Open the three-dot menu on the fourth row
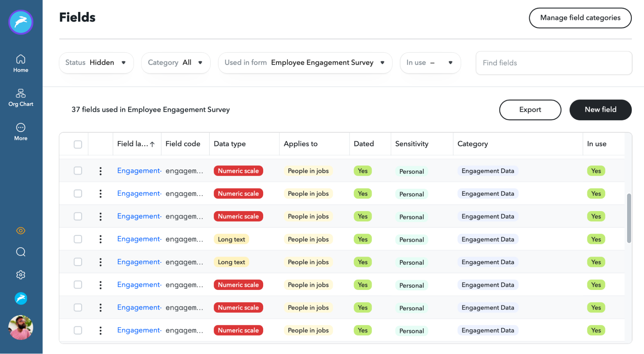Screen dimensions: 644x354 click(100, 239)
